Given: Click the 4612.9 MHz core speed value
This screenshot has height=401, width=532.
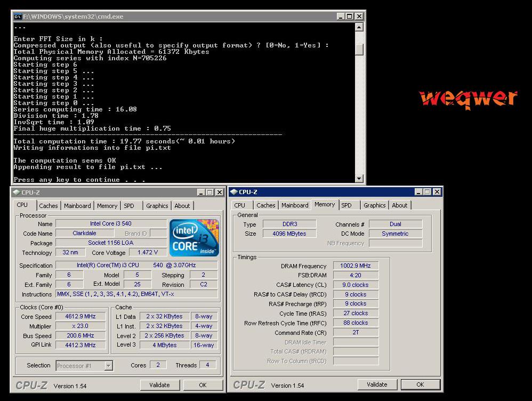Looking at the screenshot, I should pos(80,316).
